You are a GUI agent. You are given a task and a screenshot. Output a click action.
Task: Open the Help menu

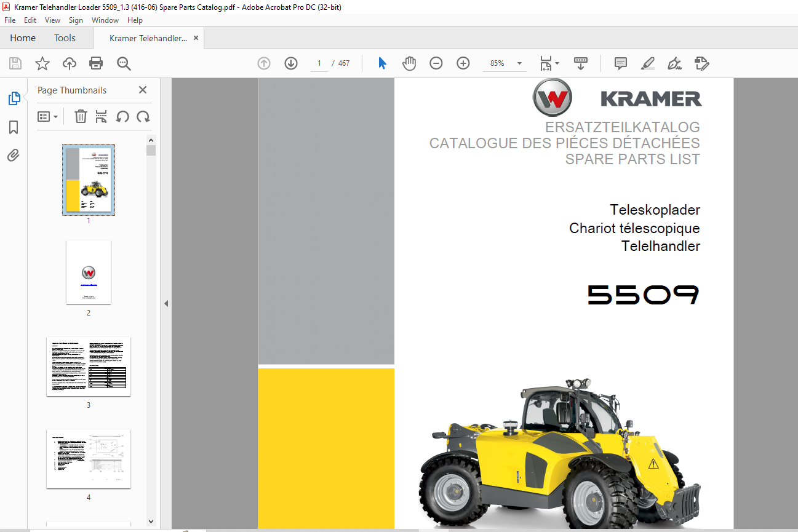coord(135,20)
